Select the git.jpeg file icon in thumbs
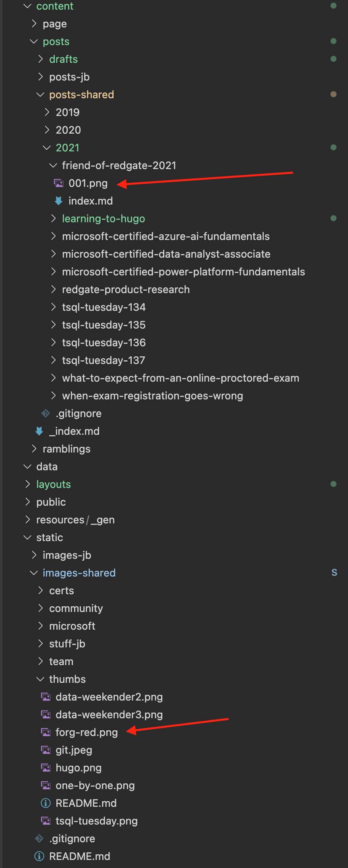Viewport: 348px width, 868px height. [x=45, y=750]
